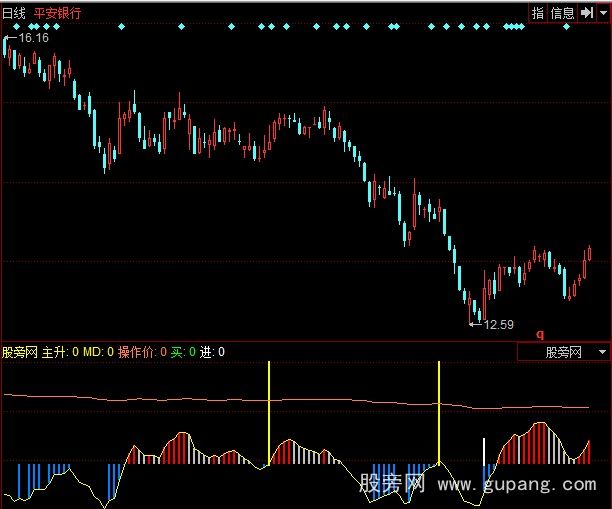Screen dimensions: 612x509
Task: Click the 股旁网 indicator name at left
Action: (20, 352)
